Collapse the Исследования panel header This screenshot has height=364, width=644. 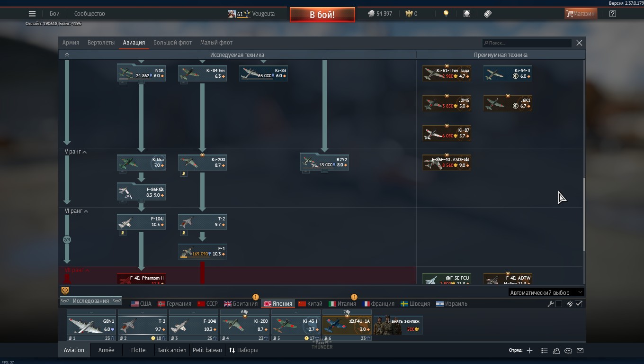coord(90,301)
